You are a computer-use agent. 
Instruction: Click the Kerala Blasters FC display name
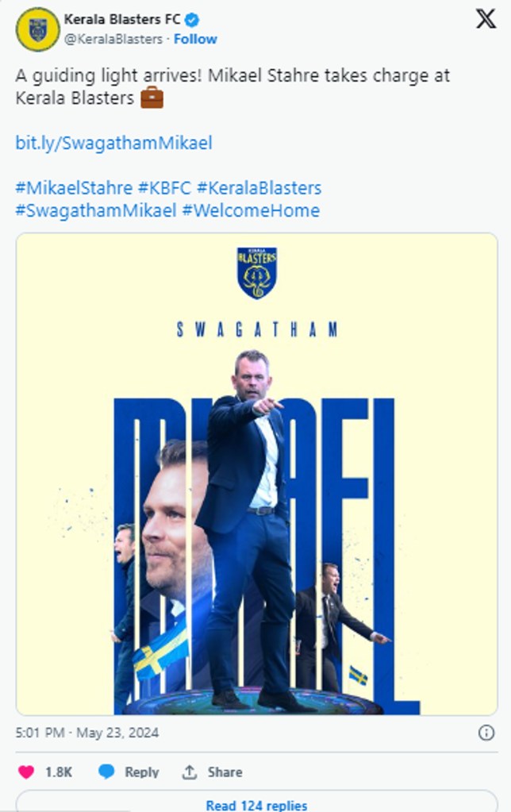tap(122, 20)
